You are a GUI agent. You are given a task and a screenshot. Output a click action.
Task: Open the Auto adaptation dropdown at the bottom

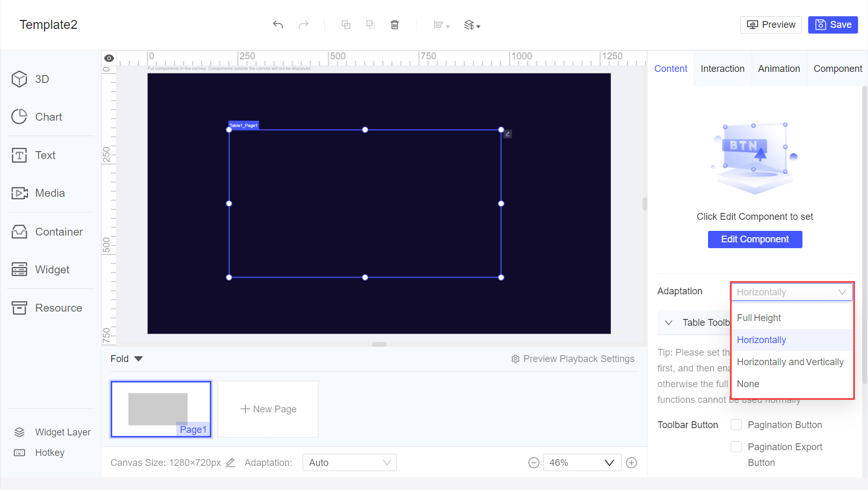click(349, 462)
